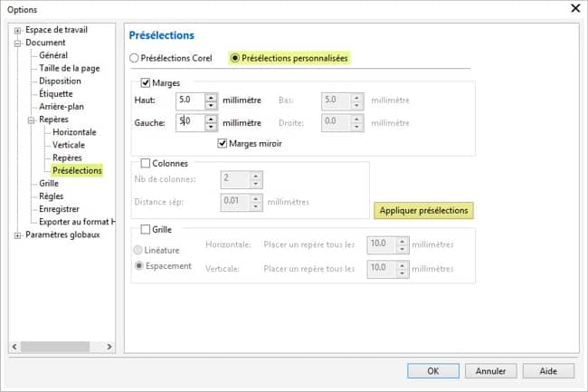Select the Présélections Corel radio button

pyautogui.click(x=136, y=58)
